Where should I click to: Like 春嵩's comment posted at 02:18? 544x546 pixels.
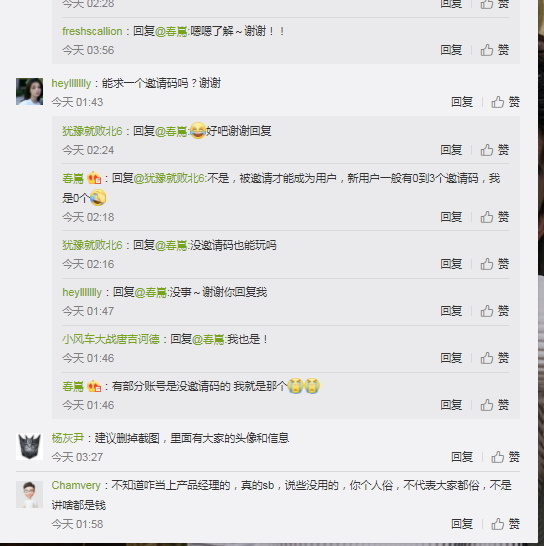click(x=495, y=217)
